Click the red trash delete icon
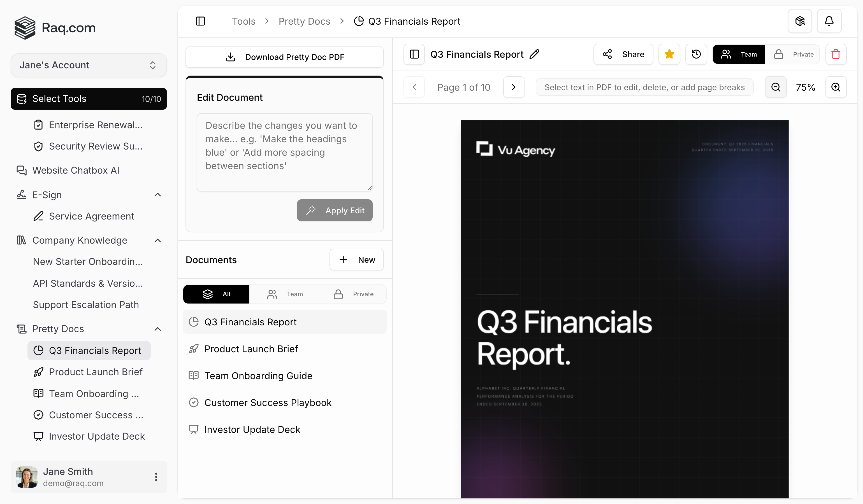Viewport: 863px width, 504px height. tap(836, 54)
